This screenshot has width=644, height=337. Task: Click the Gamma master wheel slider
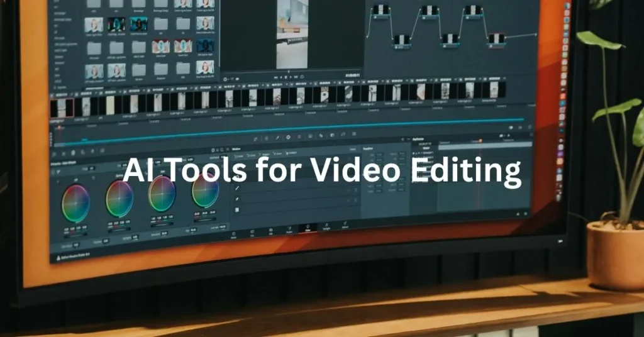coord(119,229)
